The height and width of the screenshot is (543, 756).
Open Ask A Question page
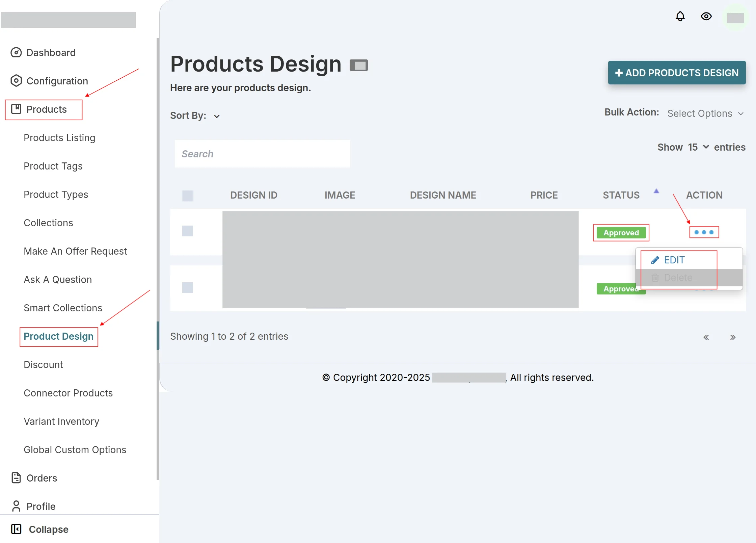pos(58,280)
